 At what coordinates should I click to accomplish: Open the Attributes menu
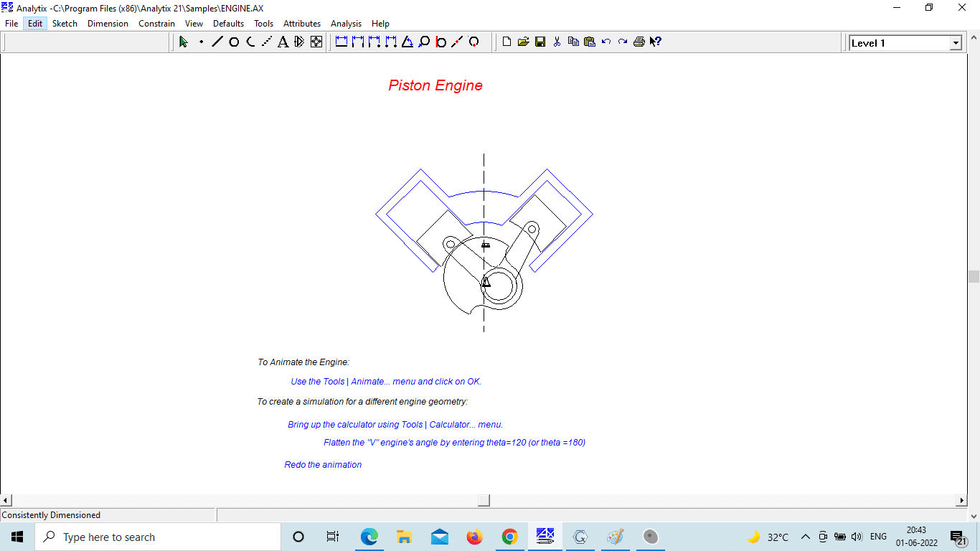click(302, 24)
